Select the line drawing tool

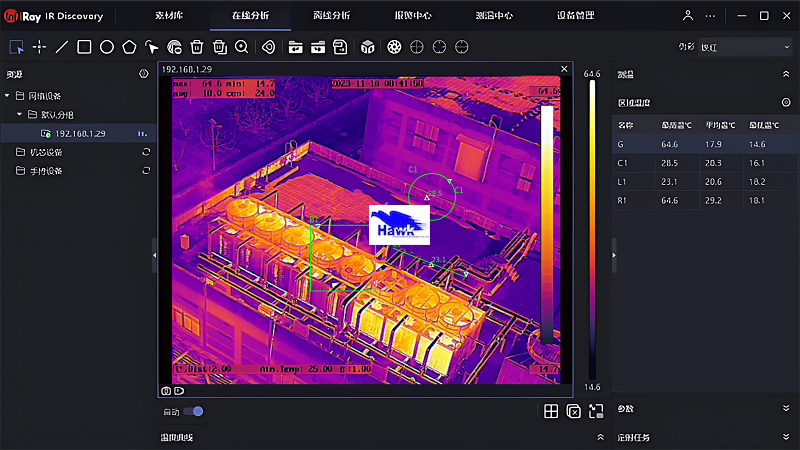point(62,47)
